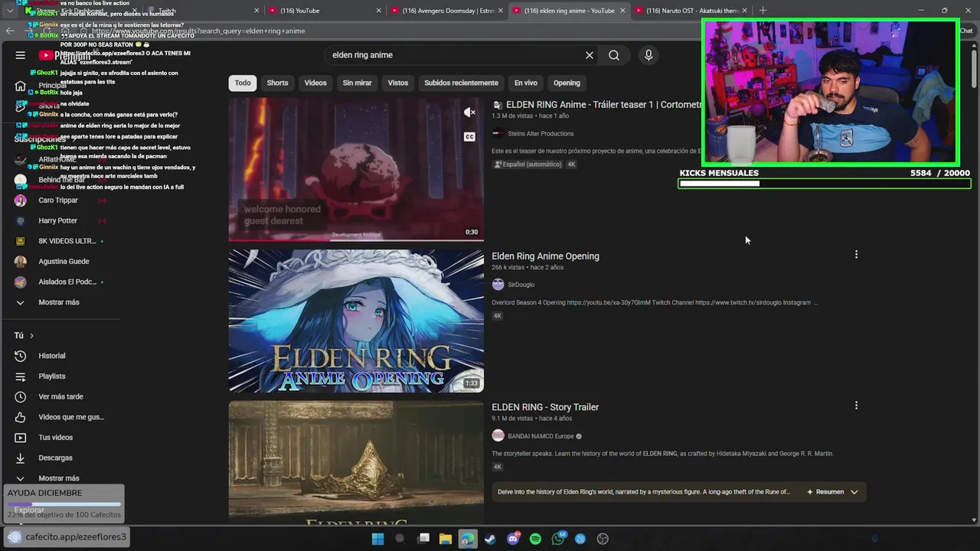The width and height of the screenshot is (980, 551).
Task: Visit the SirDouglo channel
Action: click(x=521, y=285)
